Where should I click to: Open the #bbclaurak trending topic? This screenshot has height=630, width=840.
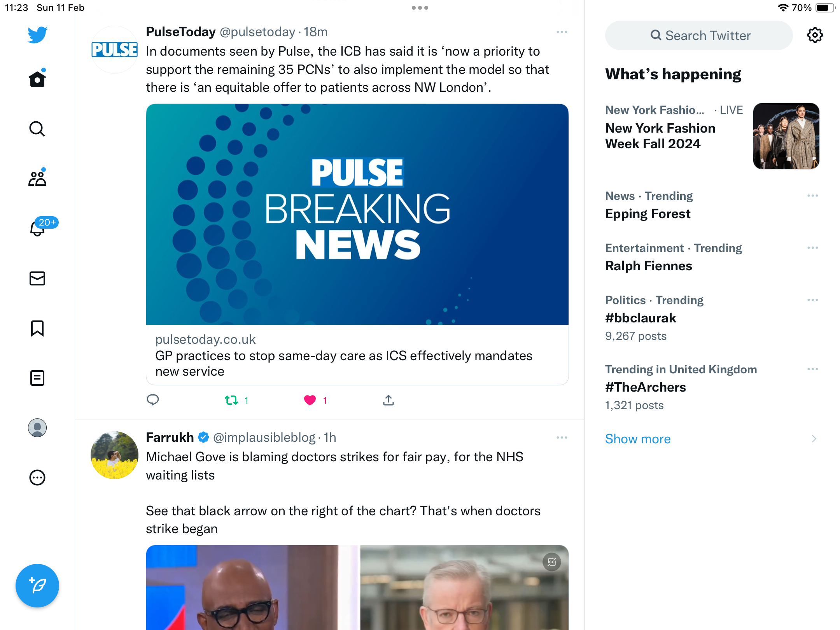pyautogui.click(x=640, y=318)
